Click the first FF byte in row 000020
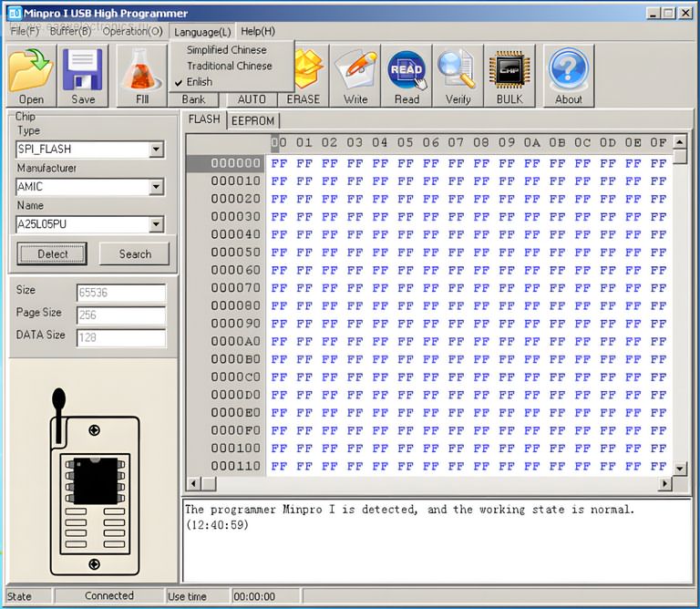Viewport: 700px width, 609px height. point(279,199)
